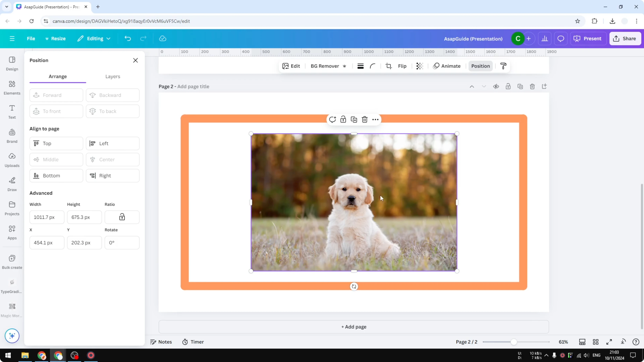This screenshot has height=362, width=644.
Task: Open Magic Studio via the sparkle icon
Action: pyautogui.click(x=12, y=336)
